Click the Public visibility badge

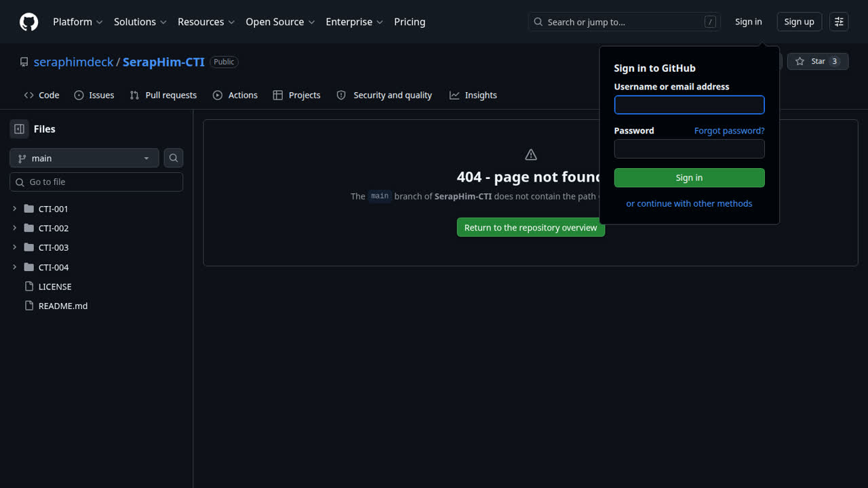pos(224,62)
